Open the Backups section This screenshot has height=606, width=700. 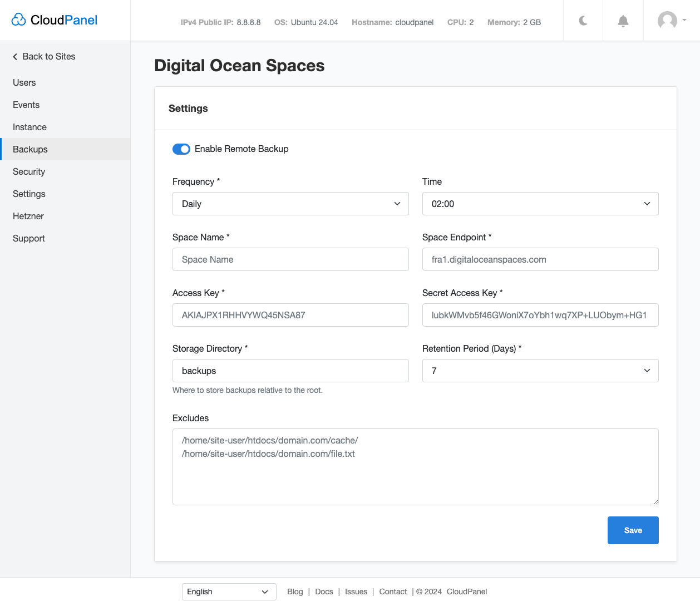30,149
